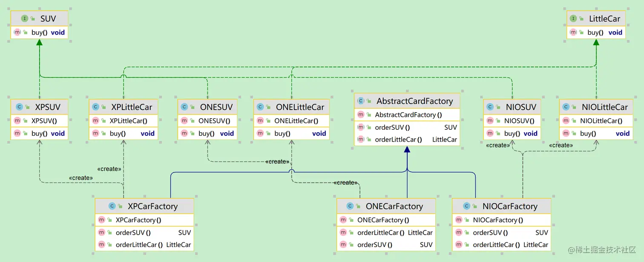
Task: Click the method icon of XPCarFactory() constructor
Action: click(102, 220)
